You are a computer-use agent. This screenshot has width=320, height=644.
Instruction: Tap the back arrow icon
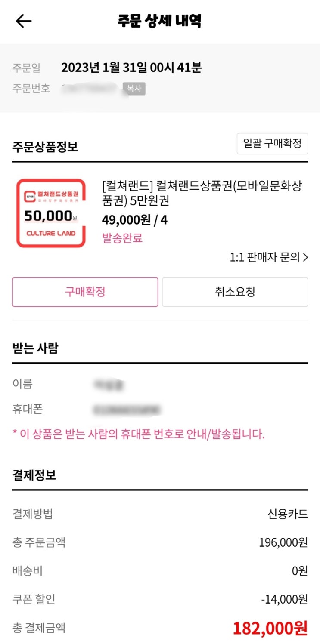[23, 21]
